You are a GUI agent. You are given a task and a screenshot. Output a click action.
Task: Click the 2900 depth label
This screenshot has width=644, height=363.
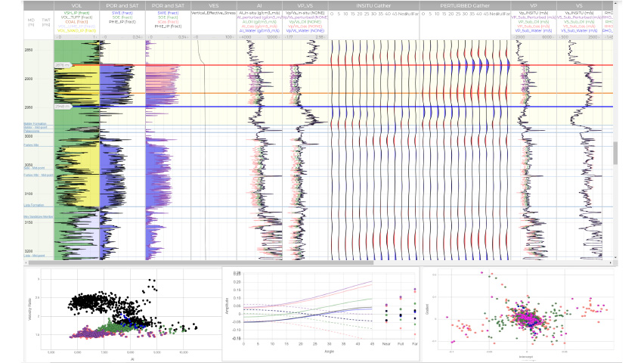29,79
